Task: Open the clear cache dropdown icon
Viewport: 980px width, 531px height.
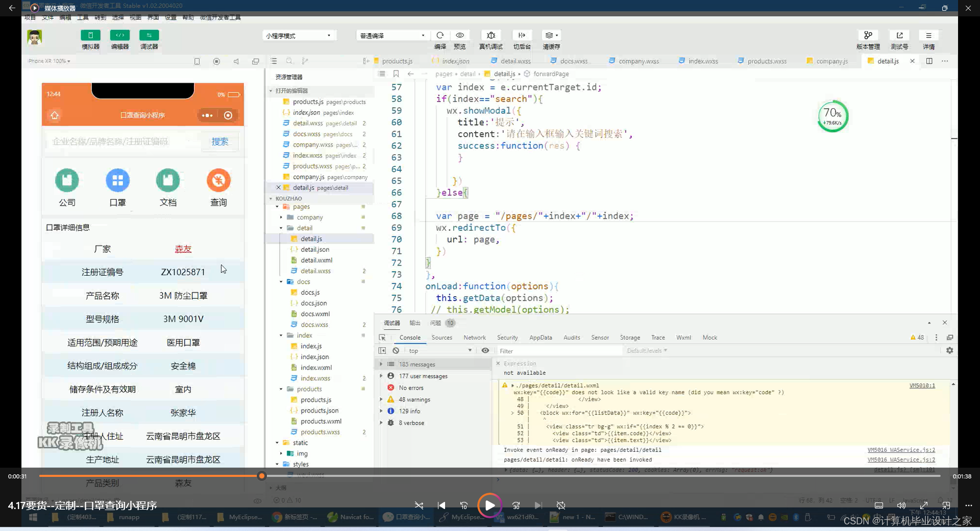Action: pyautogui.click(x=551, y=35)
